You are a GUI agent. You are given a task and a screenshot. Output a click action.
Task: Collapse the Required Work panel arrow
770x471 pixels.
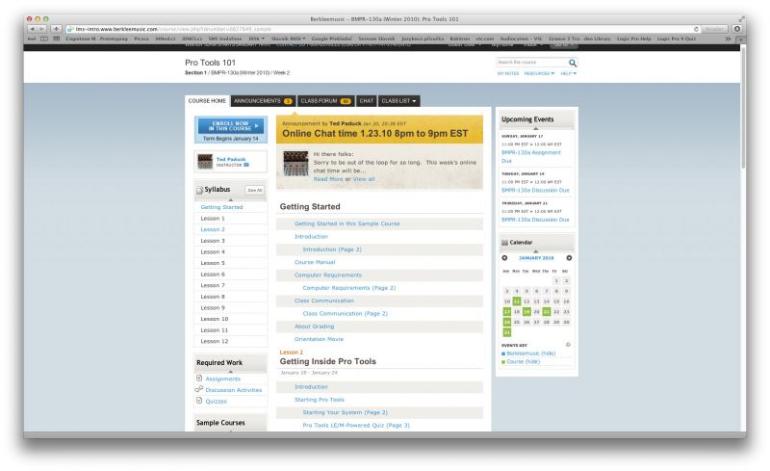tap(231, 372)
